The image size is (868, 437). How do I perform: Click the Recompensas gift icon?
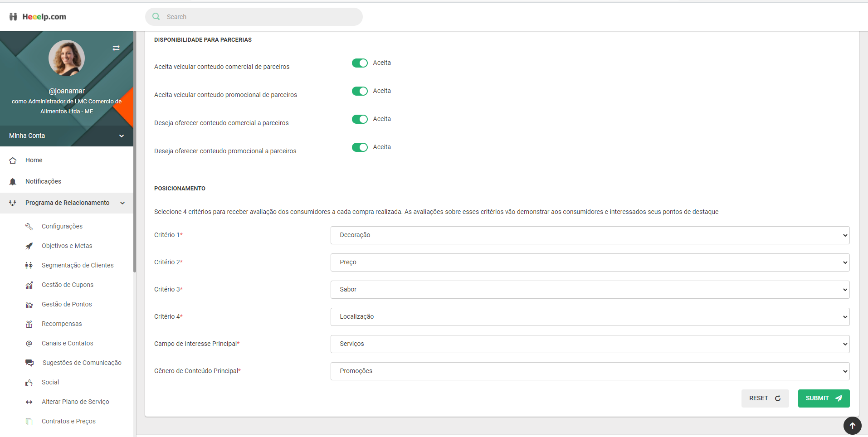pos(29,324)
